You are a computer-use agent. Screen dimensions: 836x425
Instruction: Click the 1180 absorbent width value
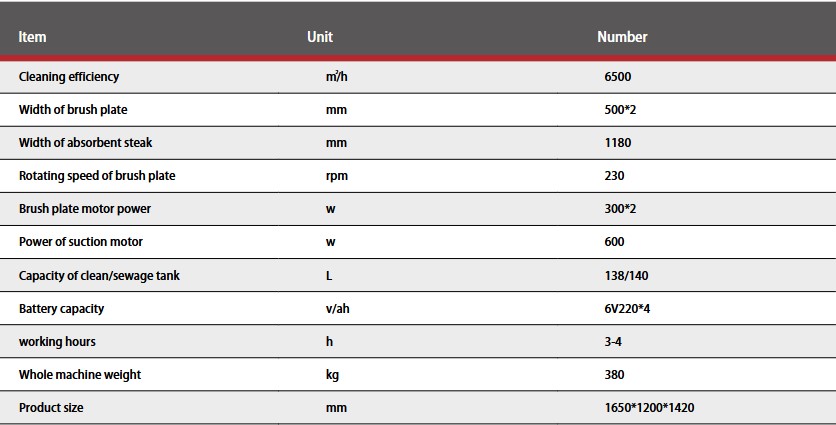(x=618, y=143)
